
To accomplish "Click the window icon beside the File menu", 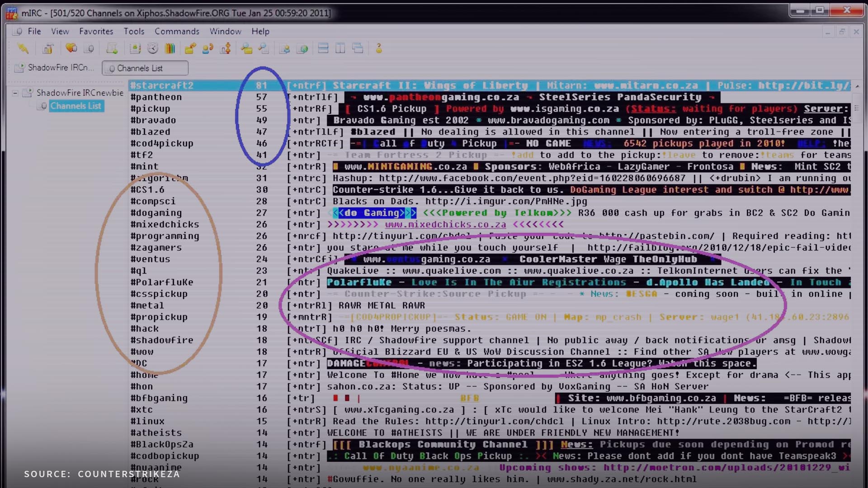I will (18, 31).
